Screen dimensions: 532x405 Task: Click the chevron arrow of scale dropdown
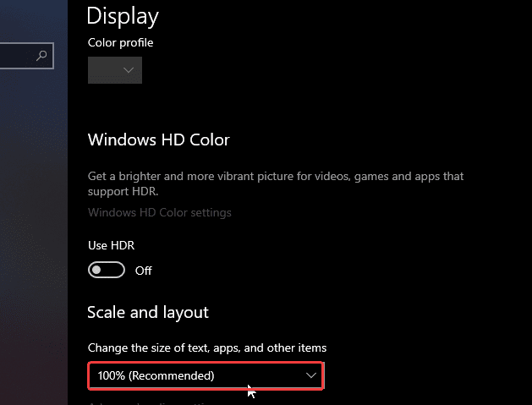pyautogui.click(x=310, y=375)
